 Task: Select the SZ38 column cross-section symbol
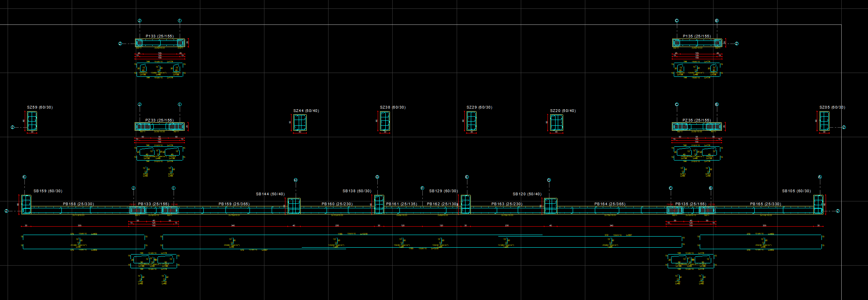click(x=385, y=121)
